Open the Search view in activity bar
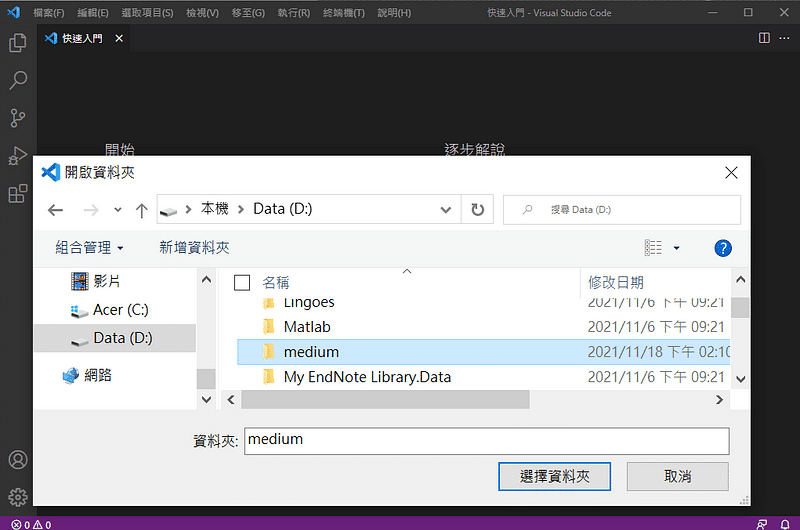 17,80
